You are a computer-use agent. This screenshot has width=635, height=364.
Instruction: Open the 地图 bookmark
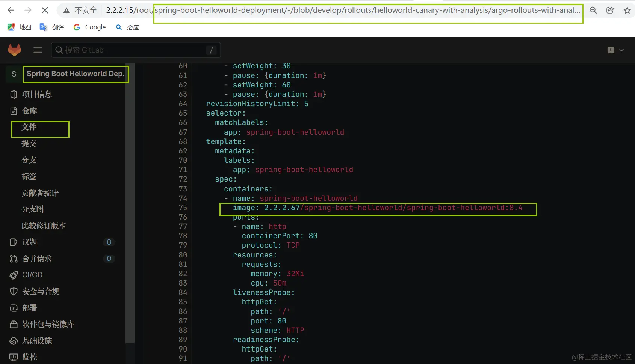20,27
